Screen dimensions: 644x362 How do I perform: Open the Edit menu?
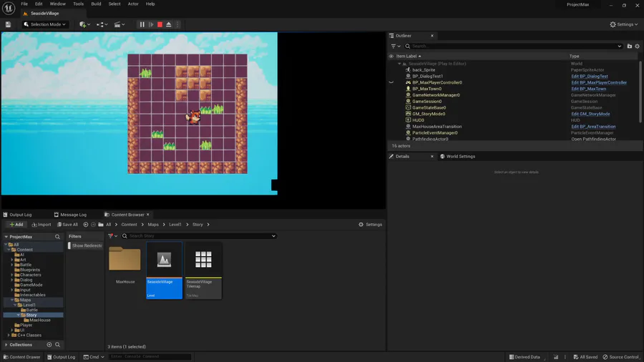tap(39, 4)
